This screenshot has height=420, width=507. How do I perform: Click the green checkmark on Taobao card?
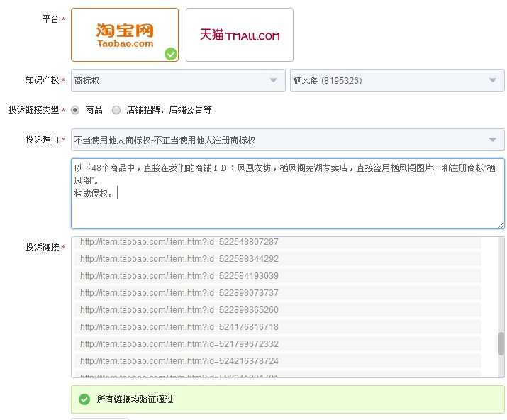(x=171, y=54)
